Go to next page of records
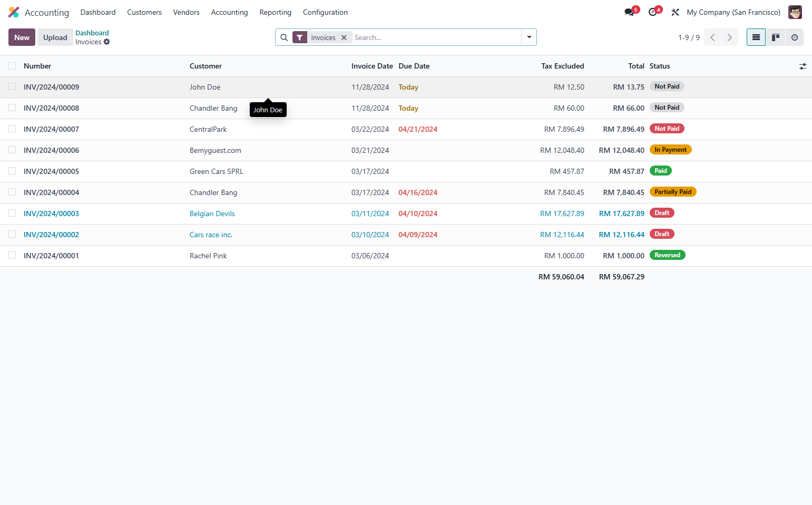Viewport: 812px width, 505px height. [730, 37]
